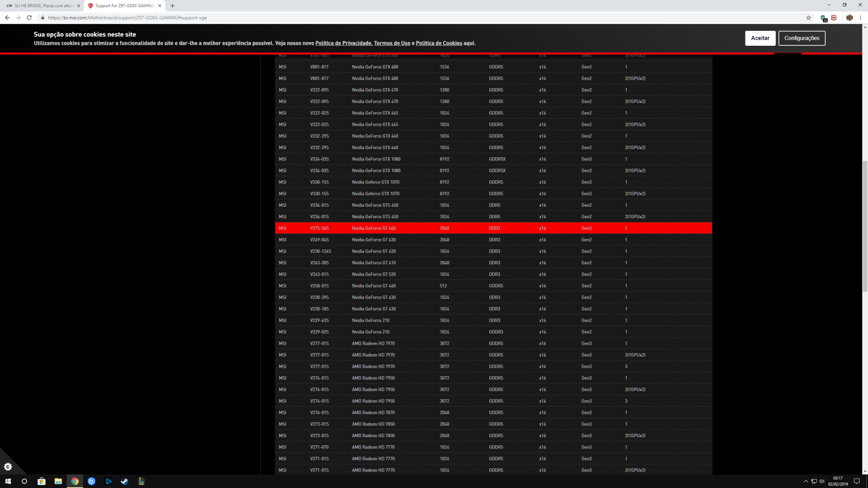Click model V274-01S cell

(320, 413)
